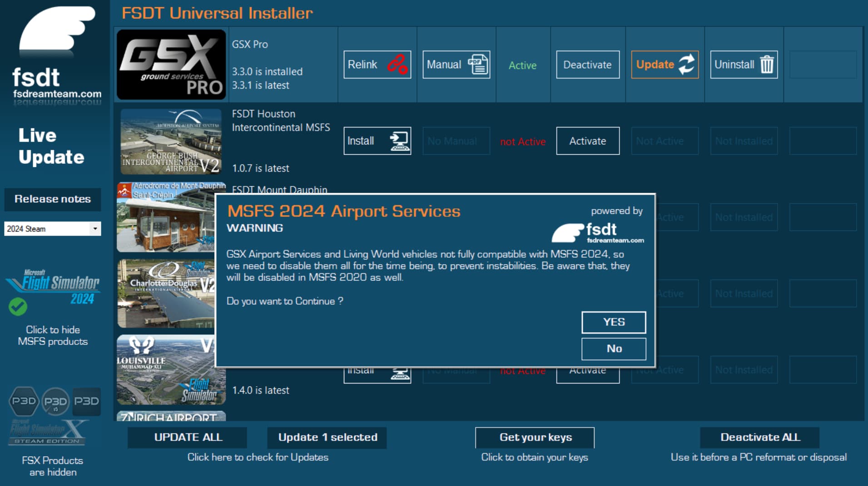This screenshot has height=486, width=868.
Task: Click to hide MSFS products text
Action: tap(53, 335)
